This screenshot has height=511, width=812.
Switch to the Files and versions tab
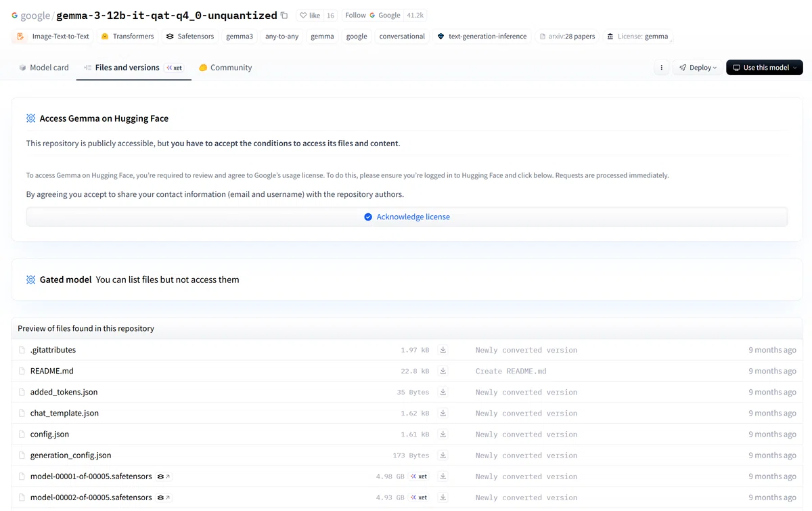[133, 68]
